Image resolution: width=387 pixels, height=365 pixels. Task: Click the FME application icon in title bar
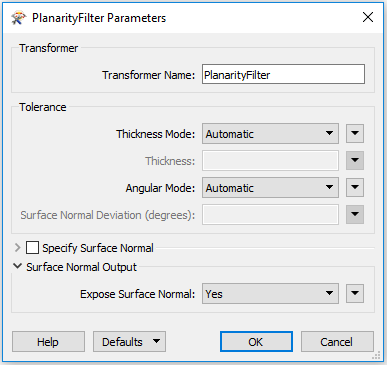[18, 18]
